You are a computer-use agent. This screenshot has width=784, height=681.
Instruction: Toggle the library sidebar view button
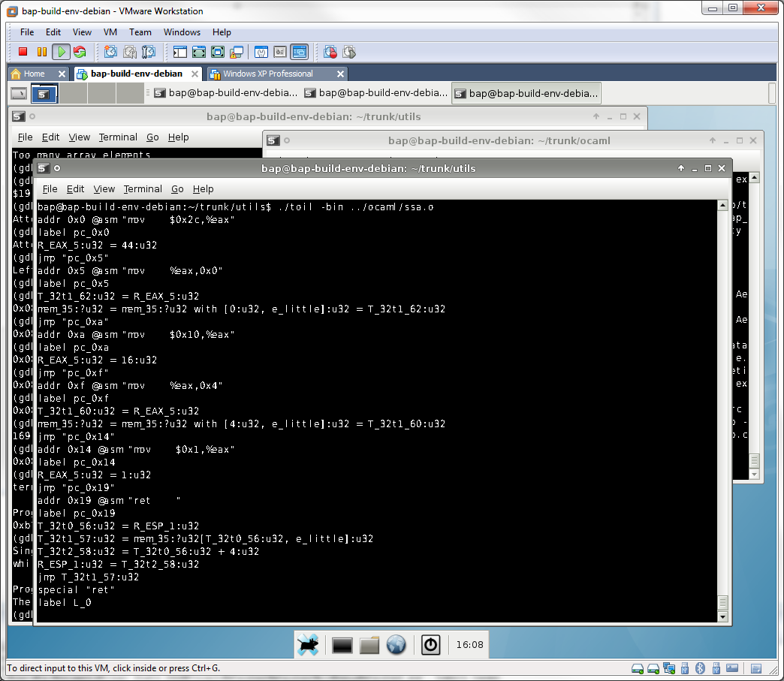click(x=180, y=52)
